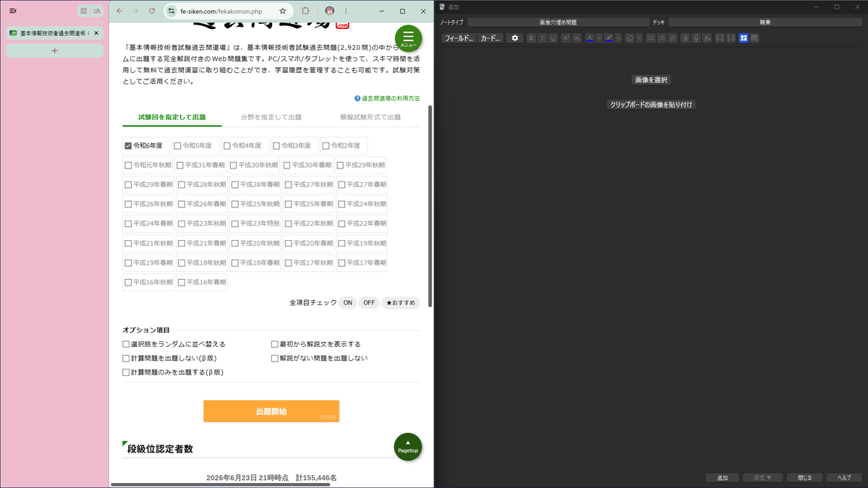This screenshot has width=868, height=488.
Task: Go back in the browser
Action: point(119,11)
